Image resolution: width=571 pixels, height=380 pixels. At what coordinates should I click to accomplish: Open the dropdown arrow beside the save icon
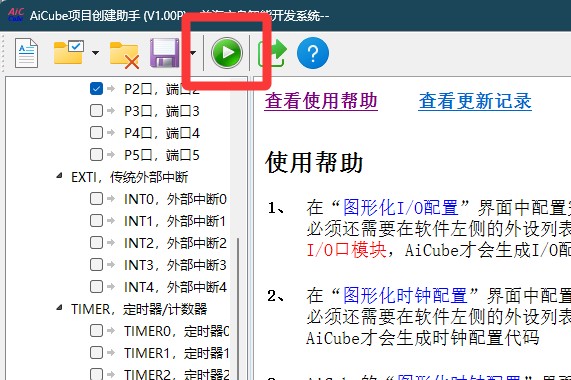point(193,53)
